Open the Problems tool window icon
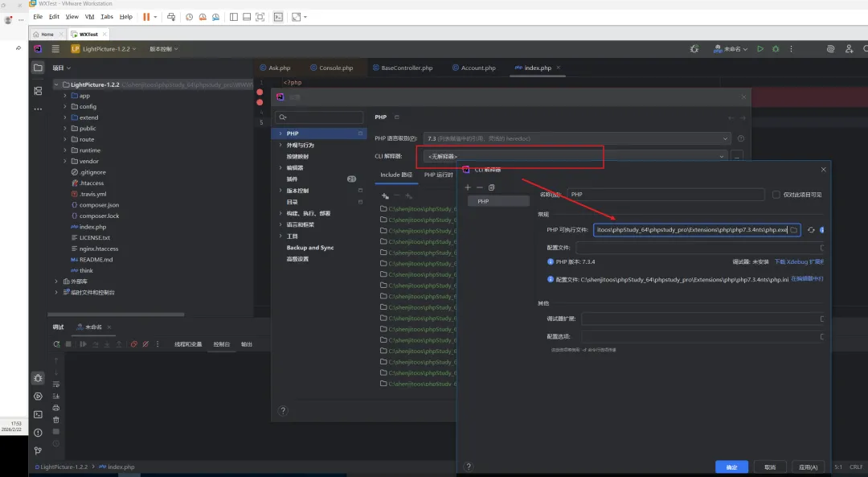This screenshot has height=477, width=868. (38, 433)
